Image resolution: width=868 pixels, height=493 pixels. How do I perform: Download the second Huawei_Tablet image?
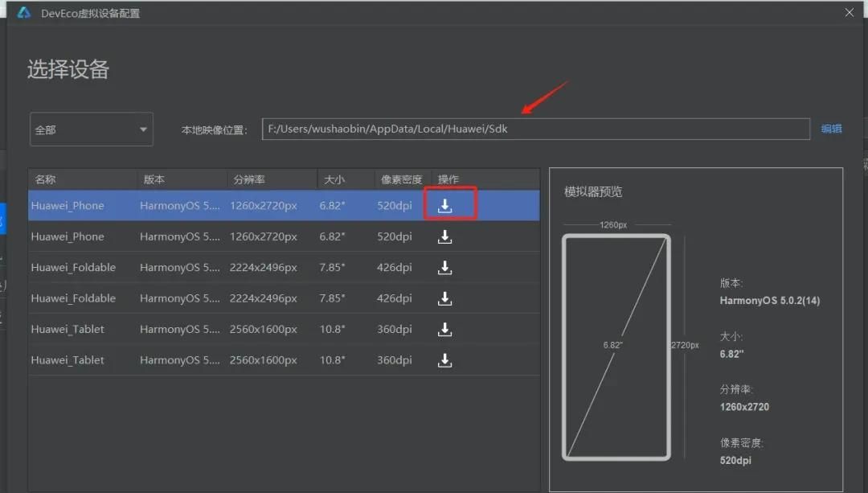(x=444, y=360)
